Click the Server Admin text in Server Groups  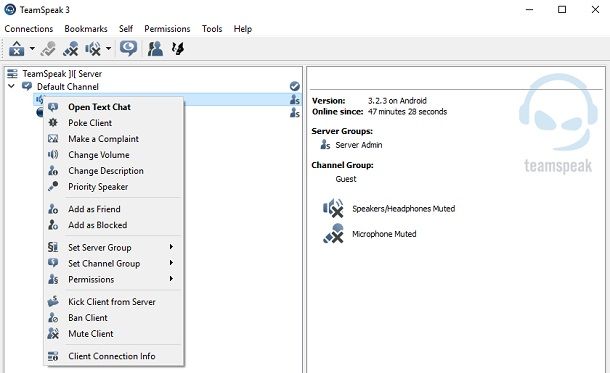coord(359,145)
